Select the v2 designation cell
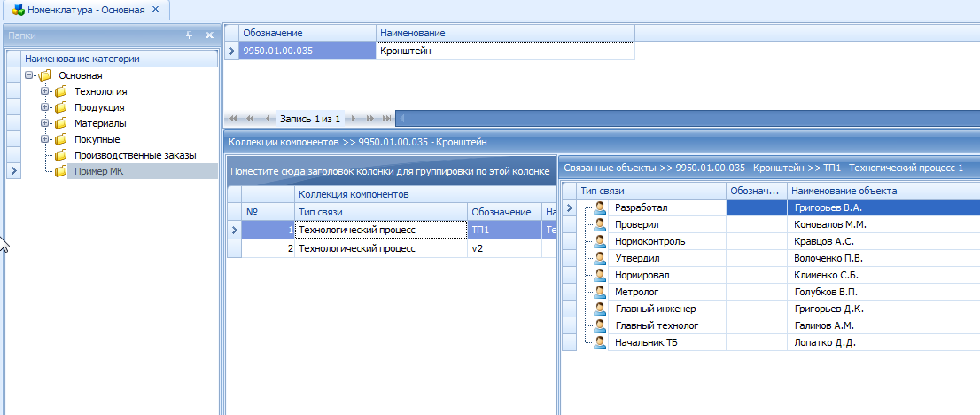980x415 pixels. coord(504,248)
